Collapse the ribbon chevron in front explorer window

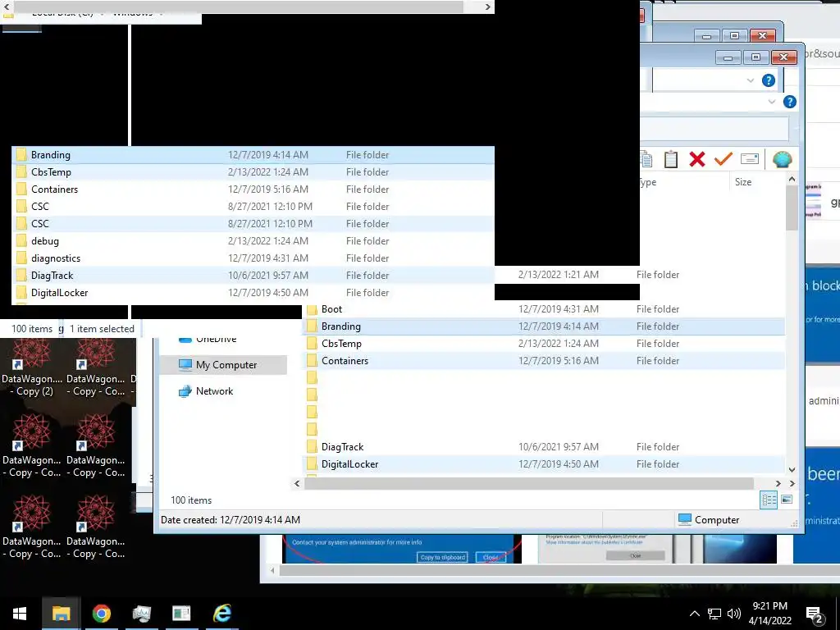(x=771, y=102)
